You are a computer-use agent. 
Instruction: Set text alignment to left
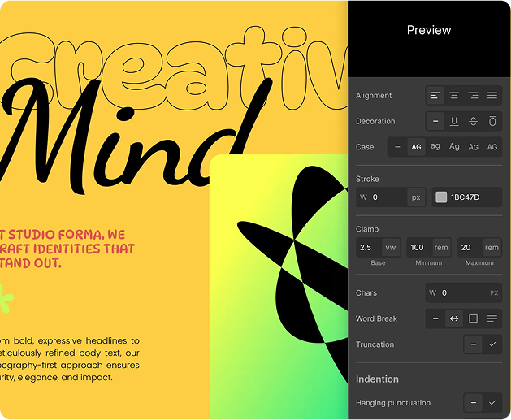tap(435, 96)
